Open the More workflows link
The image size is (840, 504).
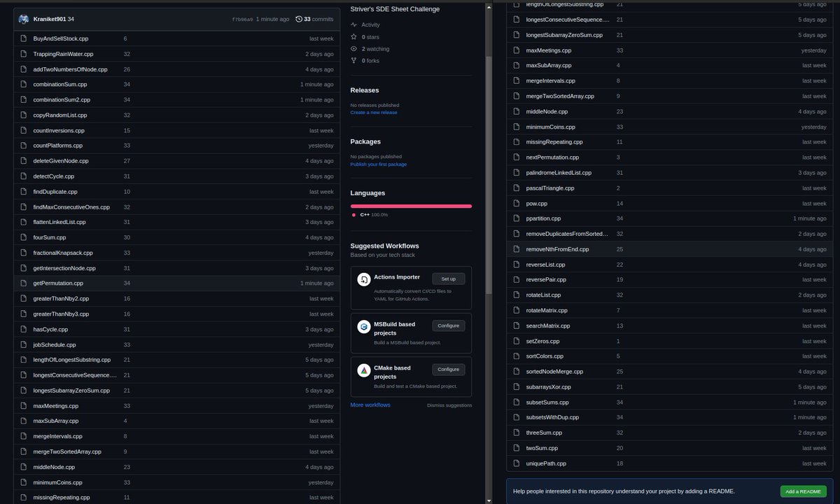(370, 405)
